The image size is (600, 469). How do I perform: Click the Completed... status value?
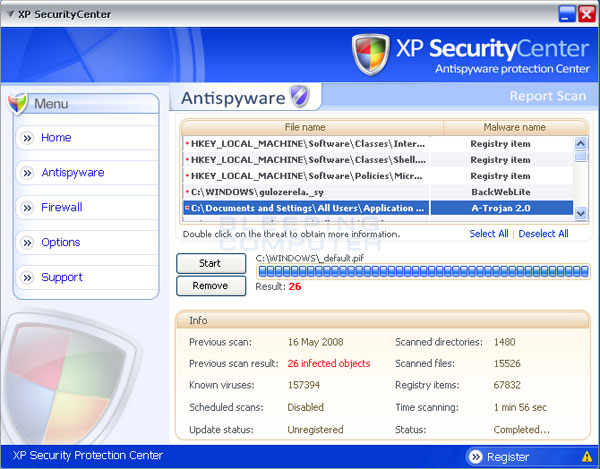click(x=522, y=430)
